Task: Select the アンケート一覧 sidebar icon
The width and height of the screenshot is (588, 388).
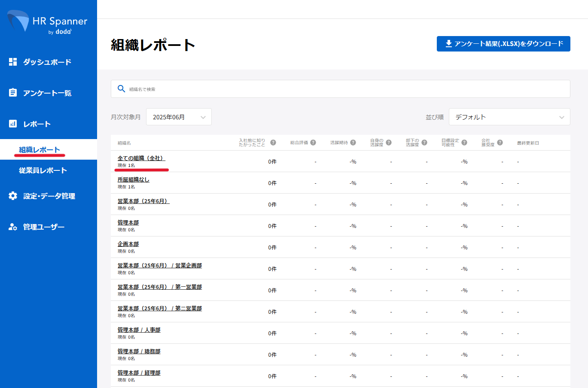Action: [13, 92]
